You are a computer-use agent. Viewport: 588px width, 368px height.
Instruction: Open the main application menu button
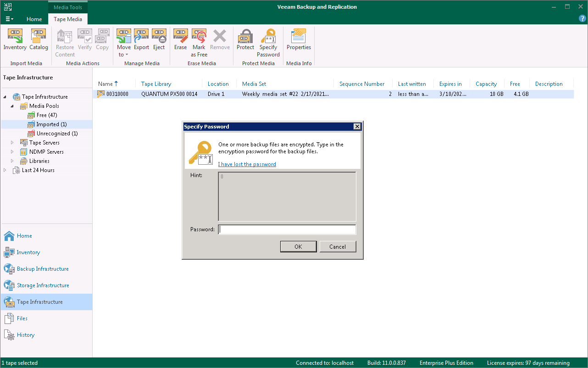click(9, 19)
